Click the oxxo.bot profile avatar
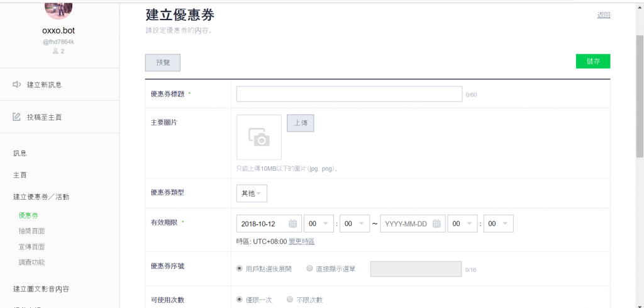The image size is (644, 308). coord(58,9)
